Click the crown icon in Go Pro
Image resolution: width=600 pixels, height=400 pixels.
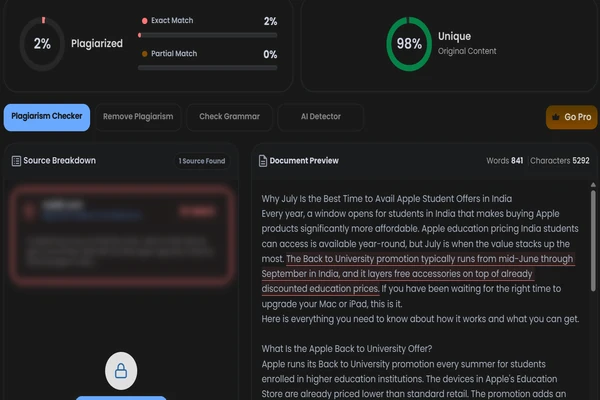(x=556, y=117)
